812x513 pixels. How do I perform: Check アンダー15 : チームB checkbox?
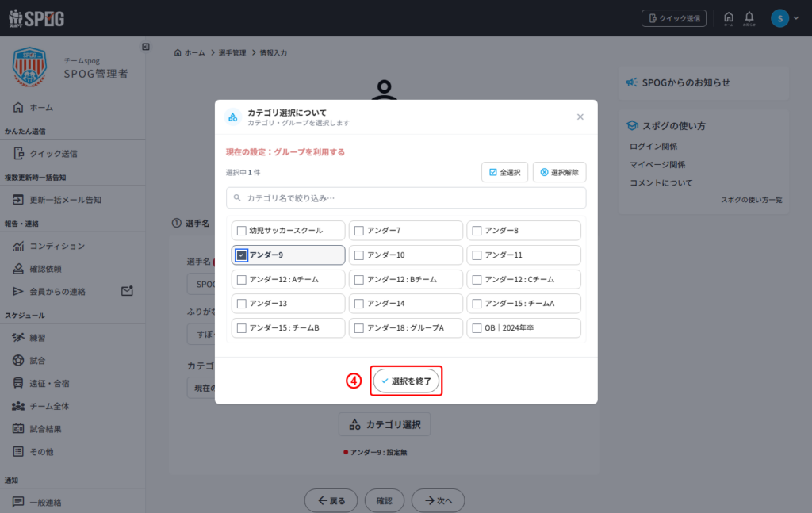point(241,327)
